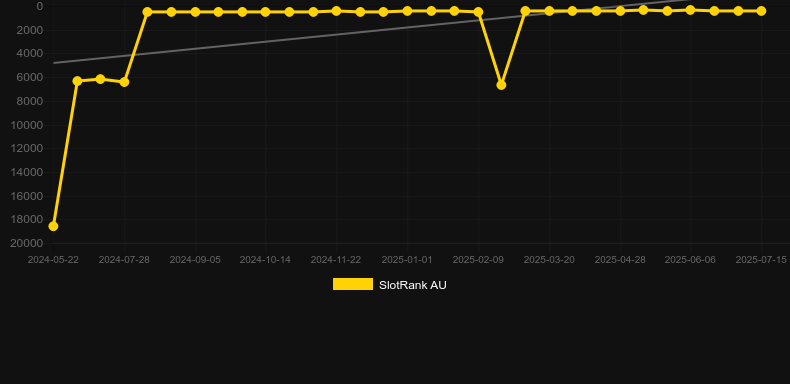The image size is (790, 384).
Task: Click the 2024-05-22 x-axis date label
Action: tap(53, 260)
